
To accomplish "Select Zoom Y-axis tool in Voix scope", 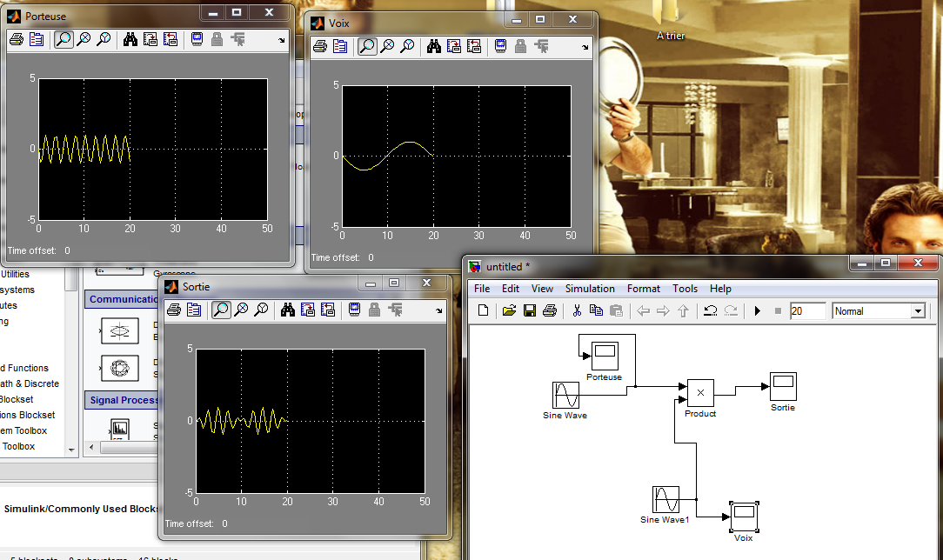I will tap(407, 46).
